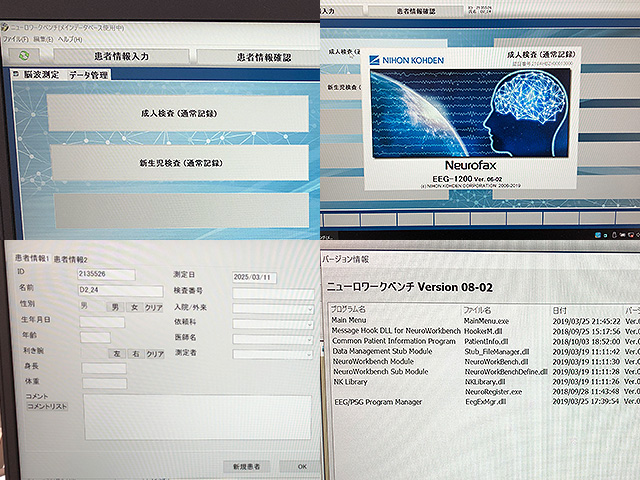Select the 患者情報2 tab
This screenshot has width=640, height=480.
click(70, 259)
